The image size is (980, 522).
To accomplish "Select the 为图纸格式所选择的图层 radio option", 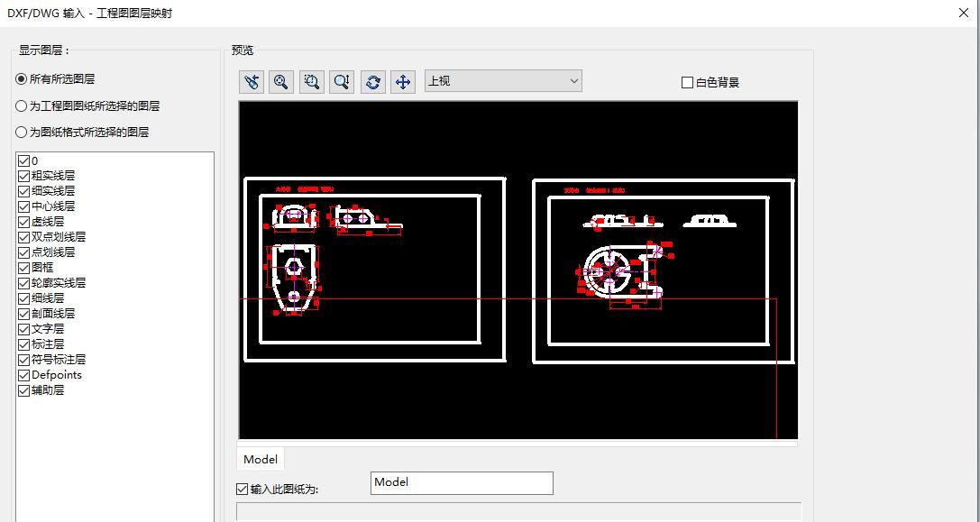I will click(22, 133).
